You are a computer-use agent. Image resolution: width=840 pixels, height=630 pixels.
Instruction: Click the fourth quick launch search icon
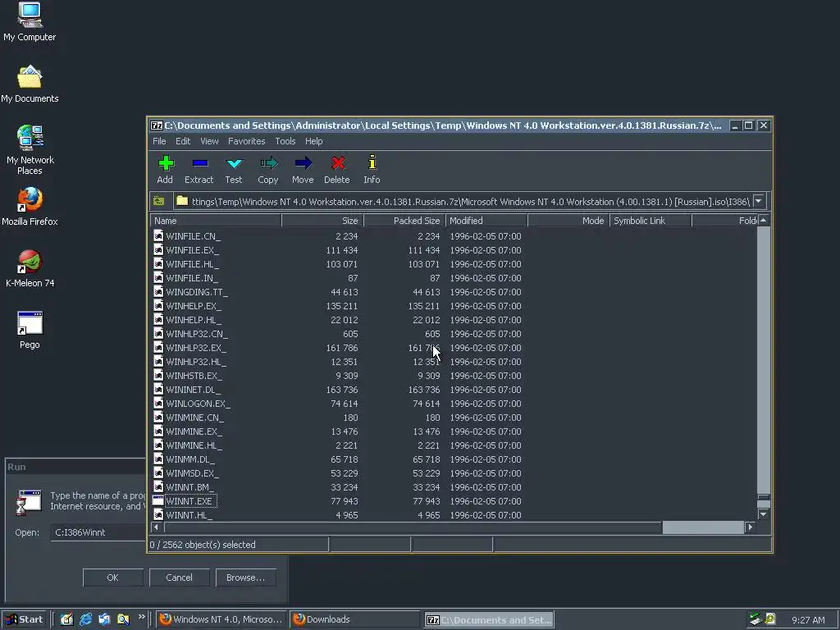[123, 619]
